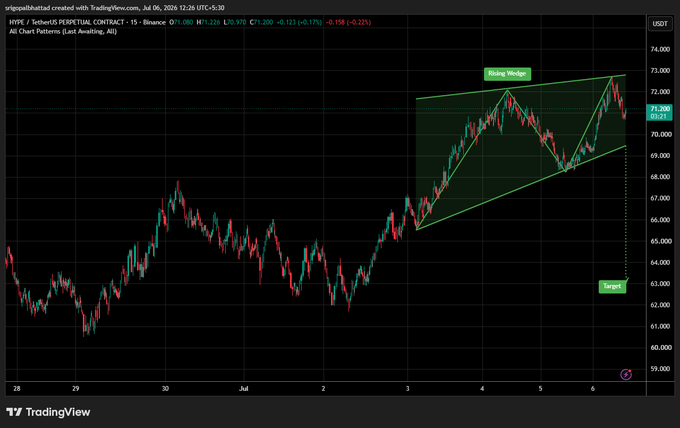This screenshot has height=428, width=680.
Task: Click the 73.000 price axis label
Action: click(x=660, y=71)
